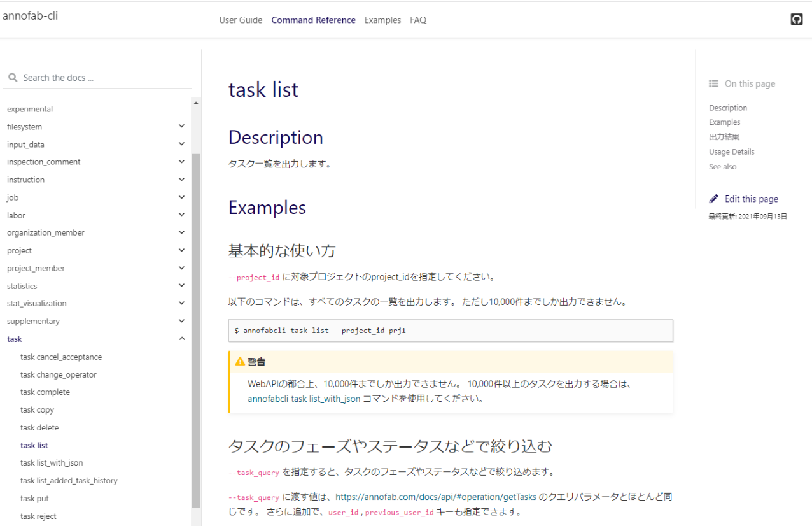Go to the Examples top menu
Image resolution: width=812 pixels, height=526 pixels.
[x=382, y=20]
